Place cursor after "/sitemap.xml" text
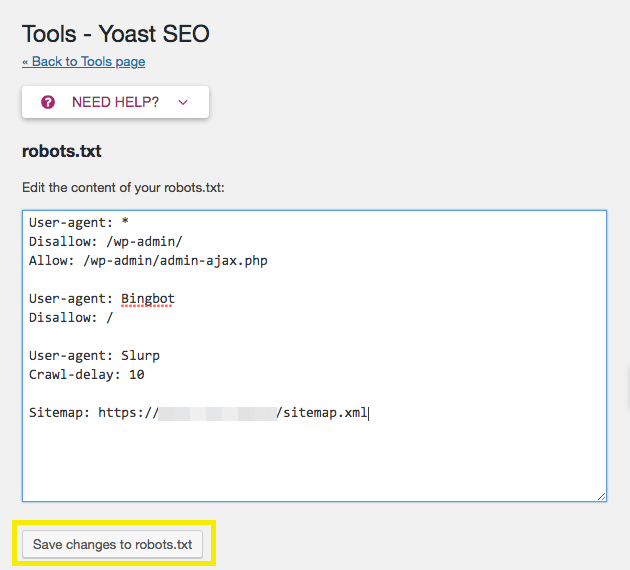 tap(369, 412)
